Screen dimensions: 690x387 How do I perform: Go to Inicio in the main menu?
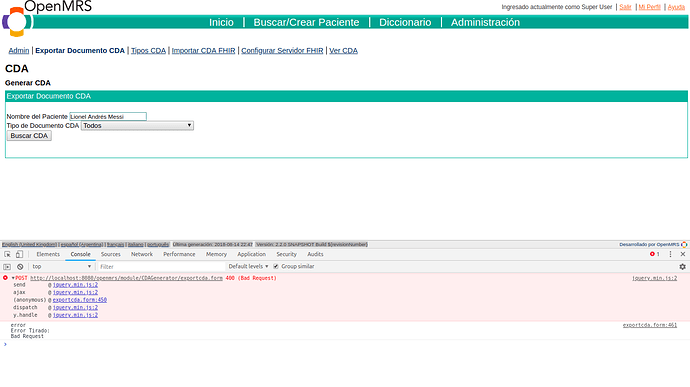tap(221, 22)
